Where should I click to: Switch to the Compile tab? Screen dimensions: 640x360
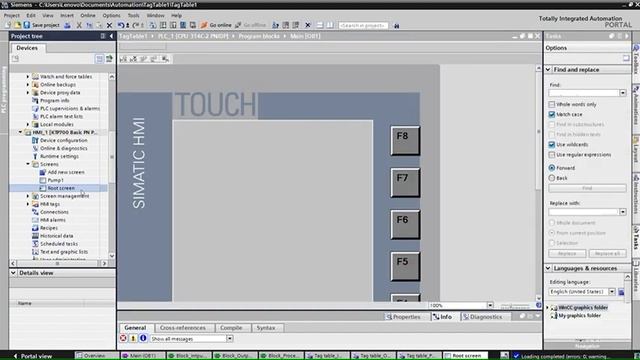[x=231, y=328]
